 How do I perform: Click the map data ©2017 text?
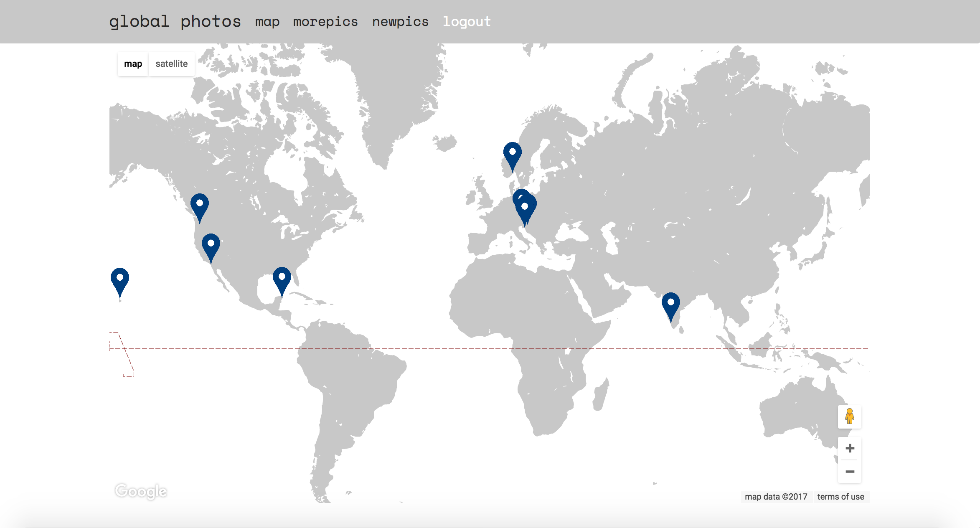click(776, 497)
